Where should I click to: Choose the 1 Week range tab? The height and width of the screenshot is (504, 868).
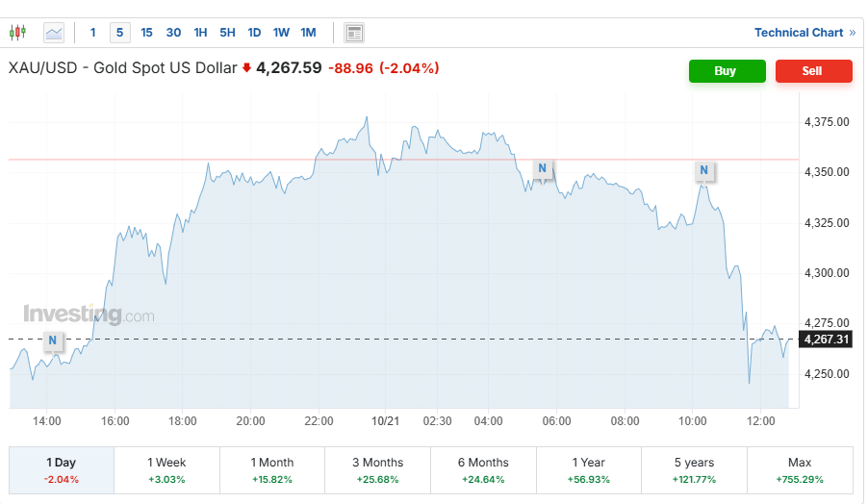click(166, 469)
